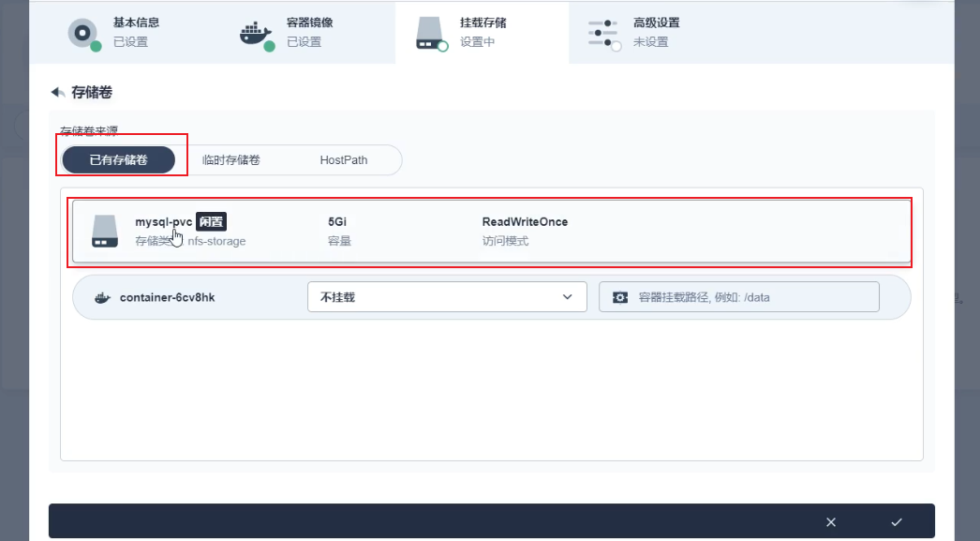Click the 容器镜像 Docker whale icon
Image resolution: width=980 pixels, height=541 pixels.
click(257, 35)
